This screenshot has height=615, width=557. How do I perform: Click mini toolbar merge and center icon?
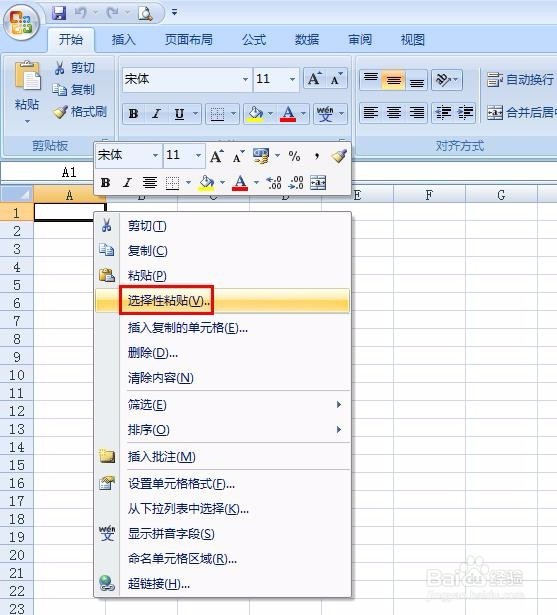click(x=318, y=182)
